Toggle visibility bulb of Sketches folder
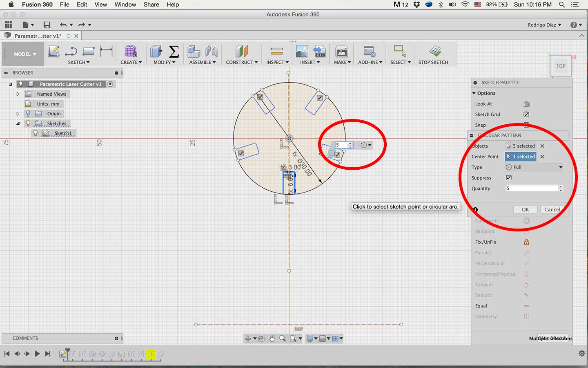588x368 pixels. click(x=28, y=123)
